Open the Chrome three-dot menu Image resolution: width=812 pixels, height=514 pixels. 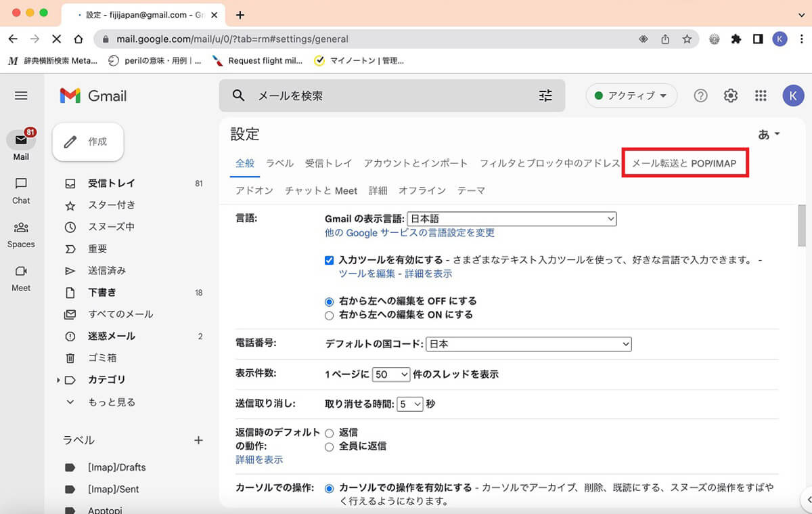tap(801, 39)
